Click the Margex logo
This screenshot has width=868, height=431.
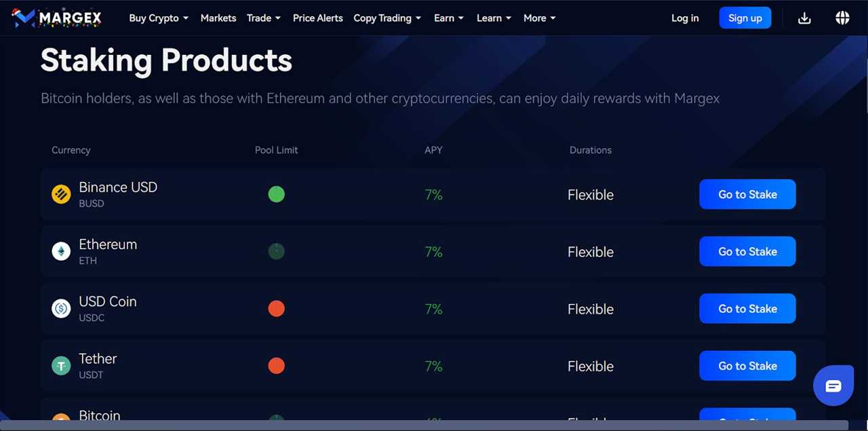(57, 18)
